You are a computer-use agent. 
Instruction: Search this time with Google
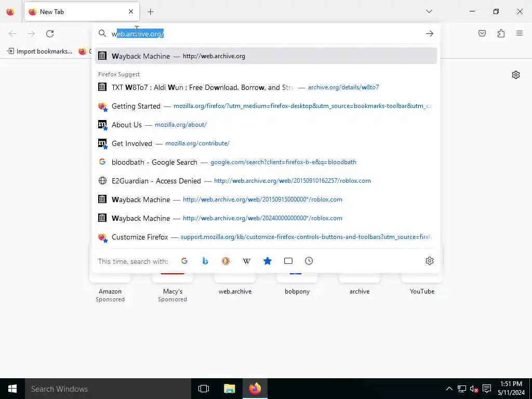pos(184,261)
